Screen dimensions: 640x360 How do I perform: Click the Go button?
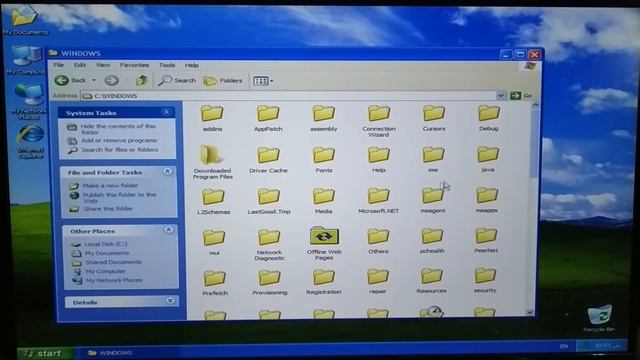click(x=521, y=96)
